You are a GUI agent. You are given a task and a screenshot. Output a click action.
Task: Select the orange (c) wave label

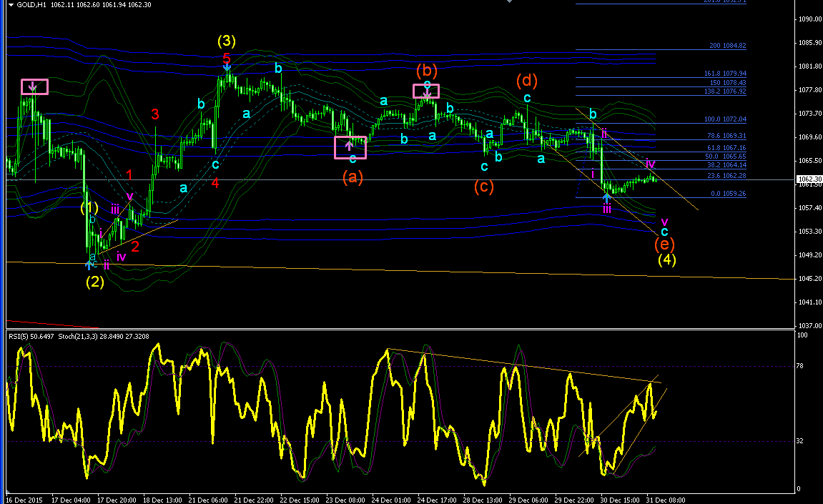point(484,187)
